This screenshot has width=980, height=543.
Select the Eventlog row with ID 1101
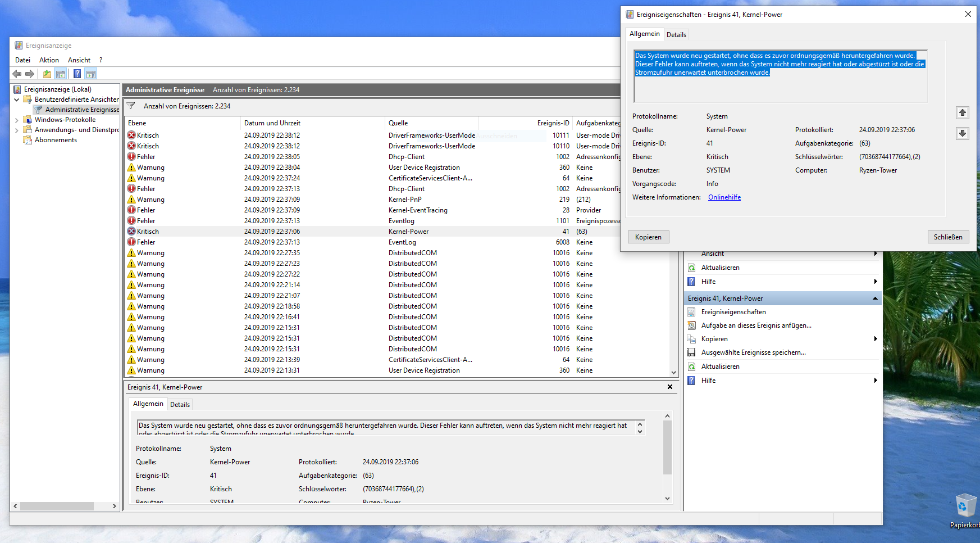[x=372, y=221]
